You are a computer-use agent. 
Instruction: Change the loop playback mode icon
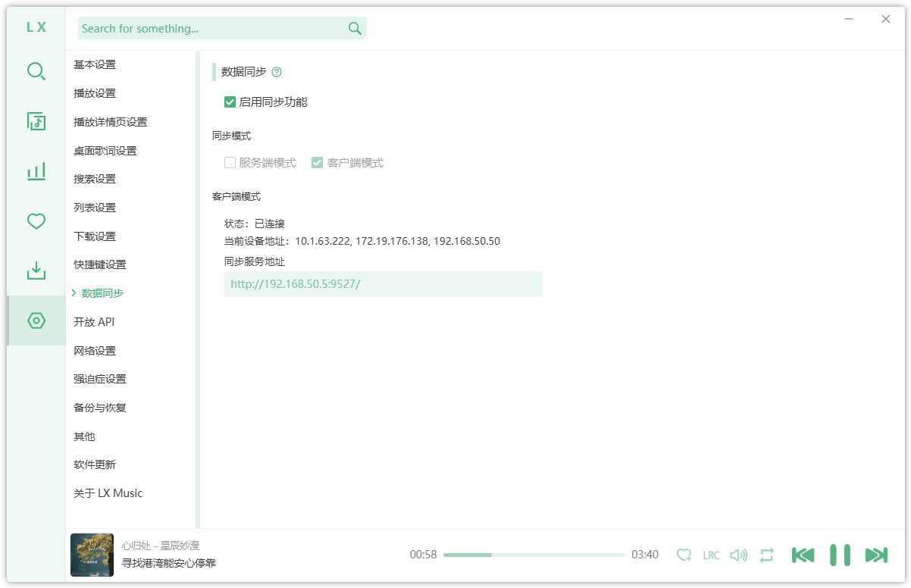(767, 555)
